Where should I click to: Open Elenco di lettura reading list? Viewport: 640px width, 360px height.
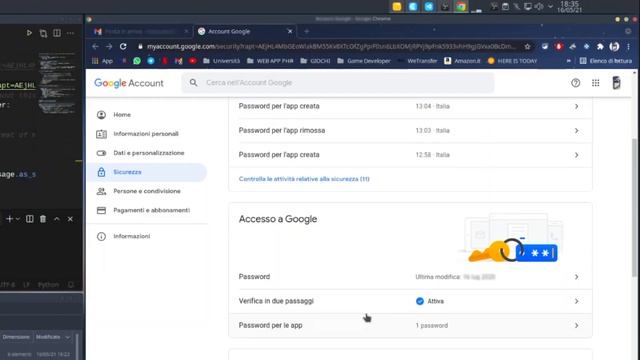click(x=606, y=61)
